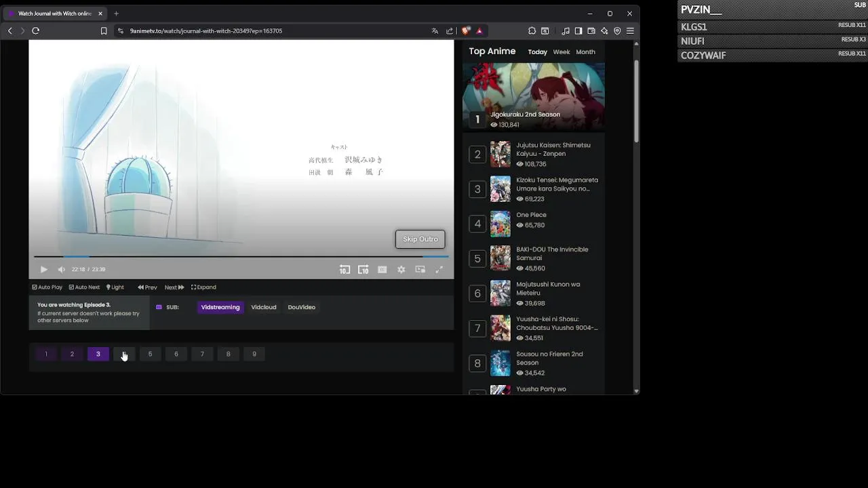Open the translate page icon

435,30
